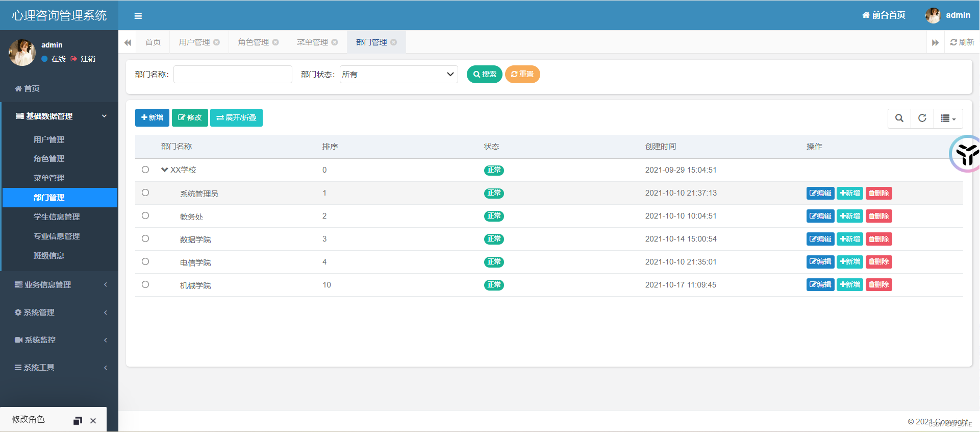Screen dimensions: 980x432
Task: Add sub-department under 电信学院
Action: point(850,261)
